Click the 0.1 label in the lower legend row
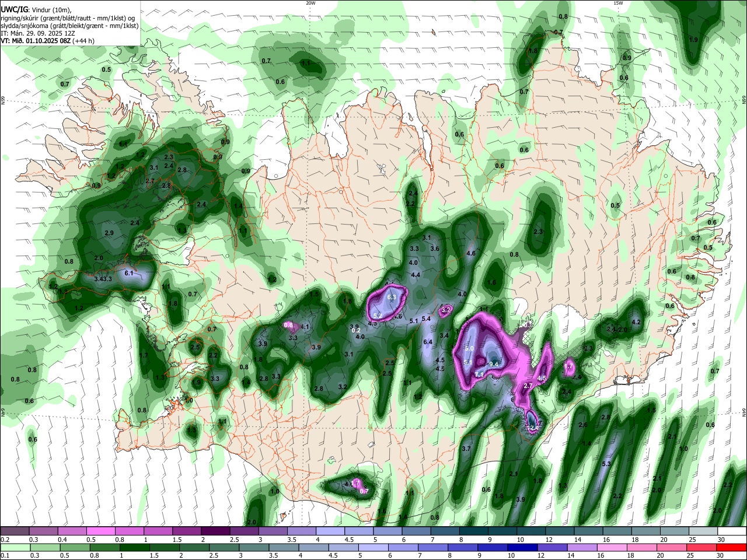Screen dimensions: 747x560 pyautogui.click(x=5, y=555)
